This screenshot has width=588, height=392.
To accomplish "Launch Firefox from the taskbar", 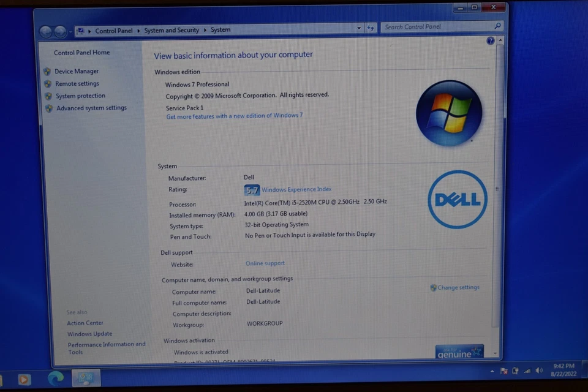I will click(24, 379).
